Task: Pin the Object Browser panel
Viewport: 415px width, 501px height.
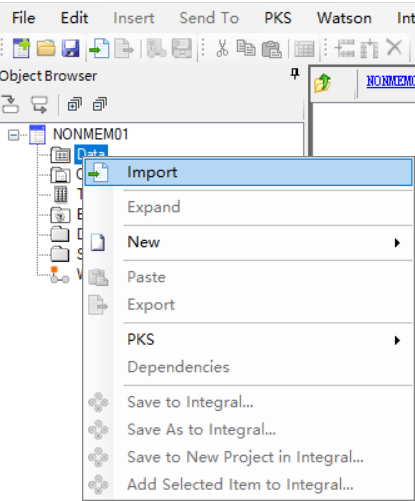Action: (x=295, y=74)
